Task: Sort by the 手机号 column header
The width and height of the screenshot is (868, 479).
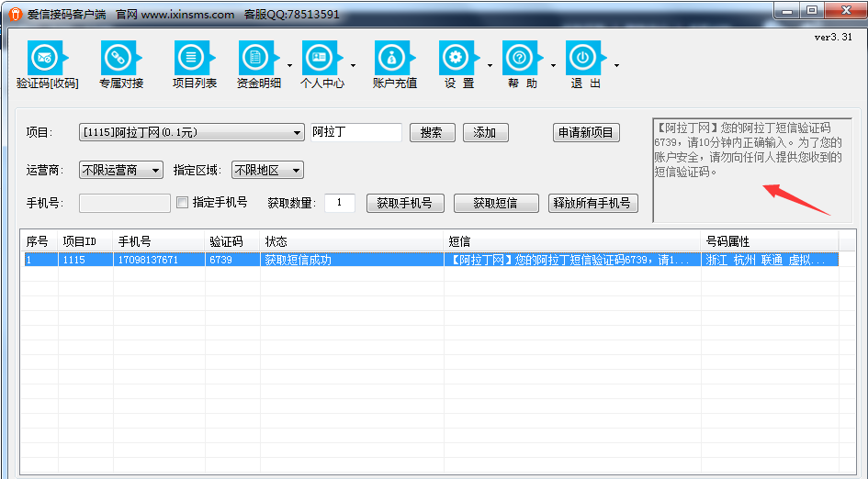Action: click(160, 241)
